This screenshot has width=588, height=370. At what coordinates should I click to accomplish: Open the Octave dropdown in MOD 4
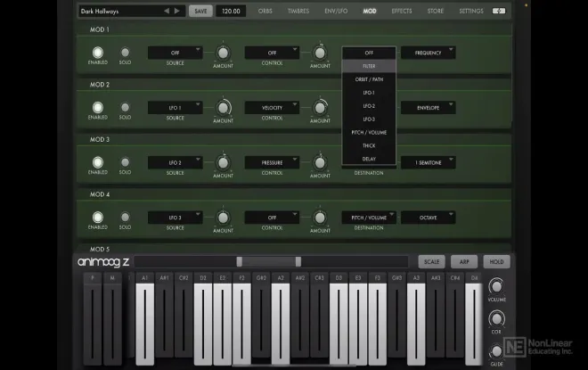429,218
